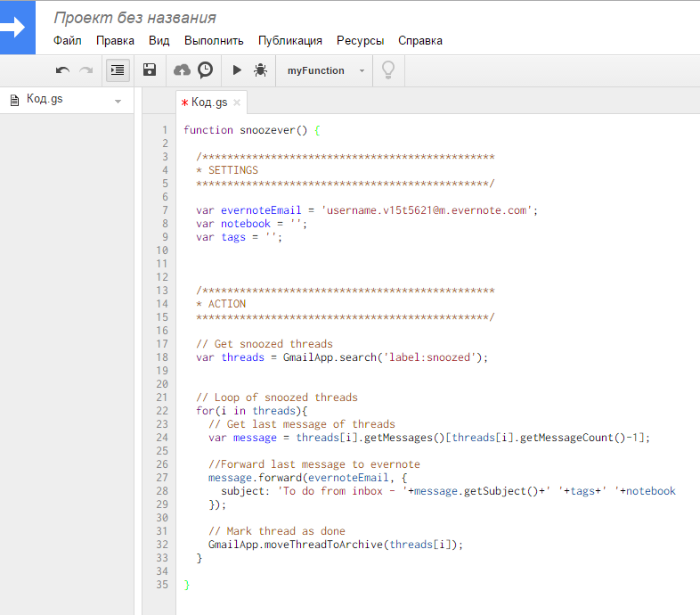Open the Публикация menu
The width and height of the screenshot is (700, 615).
290,41
